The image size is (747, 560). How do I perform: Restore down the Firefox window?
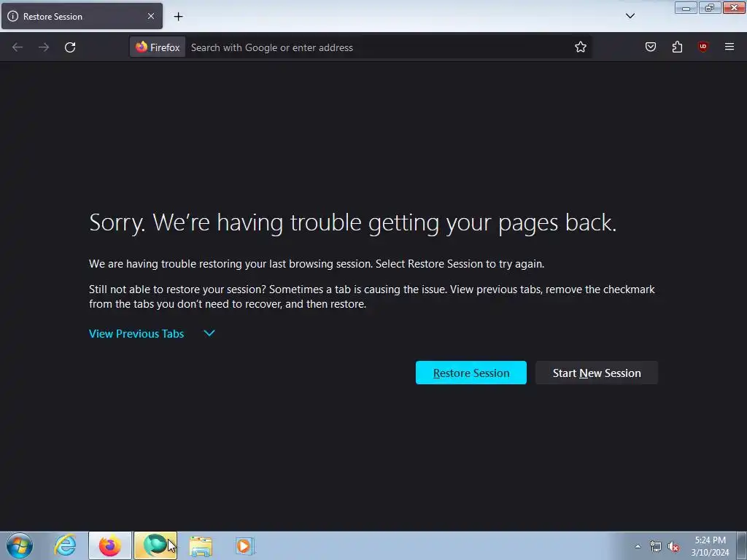[x=709, y=7]
